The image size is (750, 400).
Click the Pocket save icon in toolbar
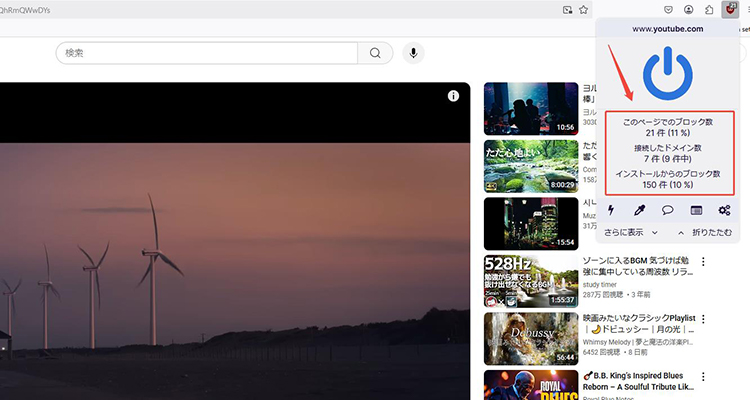668,10
